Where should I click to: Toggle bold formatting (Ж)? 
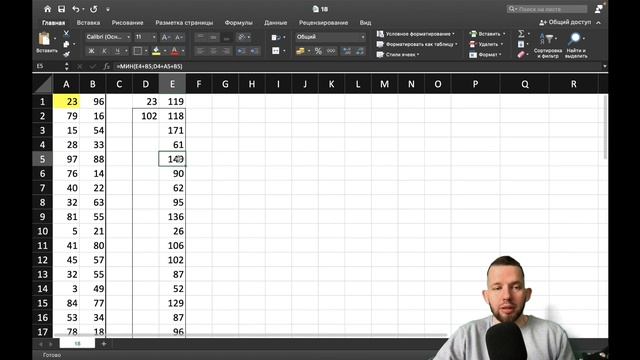point(91,51)
